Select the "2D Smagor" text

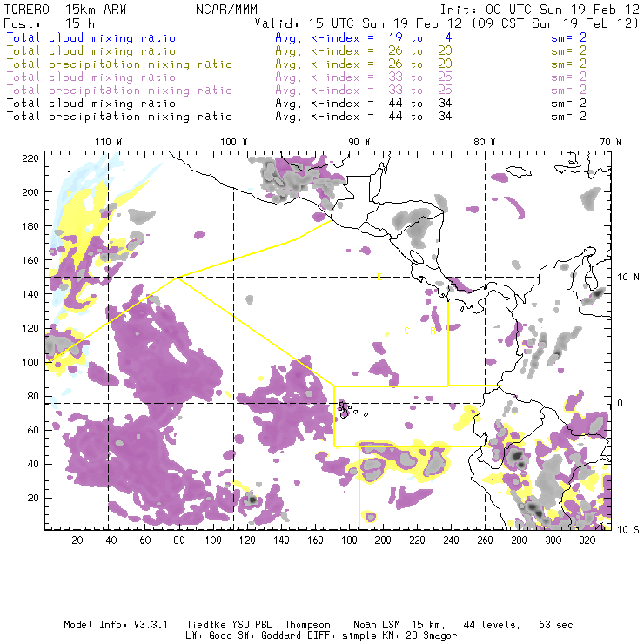[x=431, y=636]
